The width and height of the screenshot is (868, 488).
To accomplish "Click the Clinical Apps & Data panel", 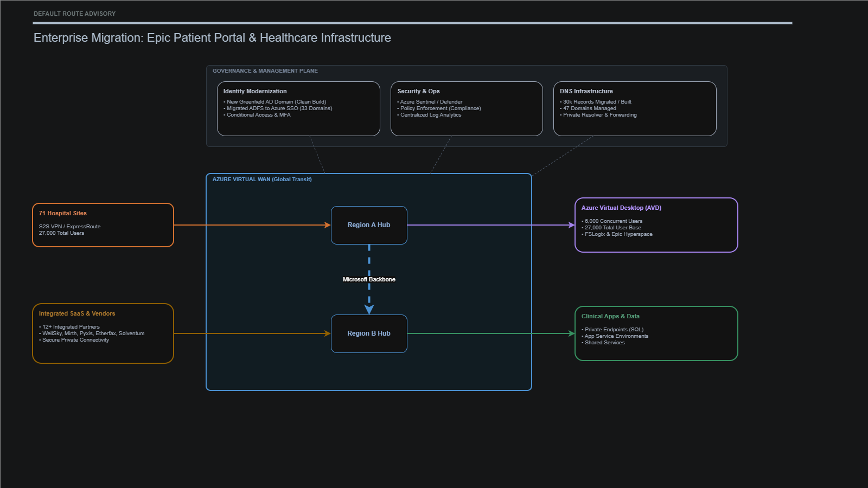I will 655,333.
